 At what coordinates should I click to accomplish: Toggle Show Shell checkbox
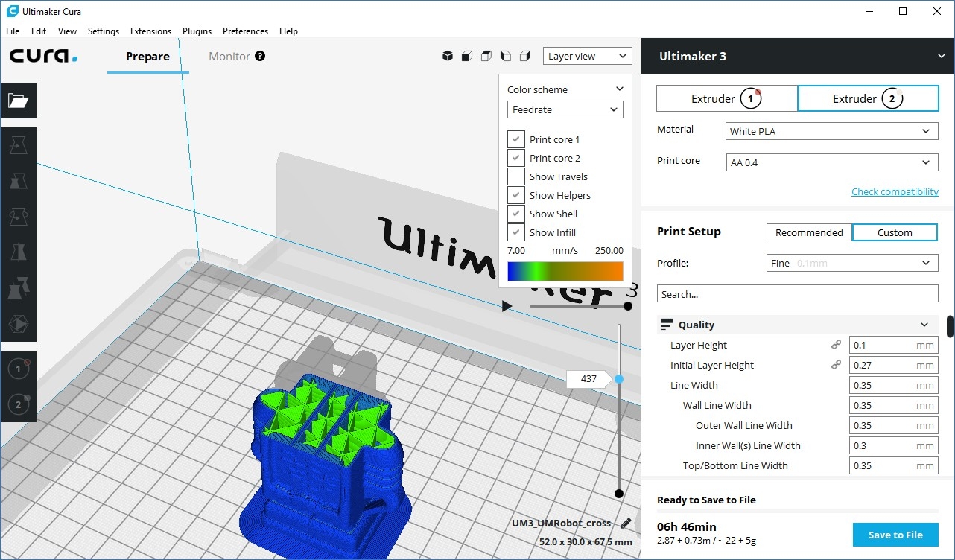pyautogui.click(x=516, y=214)
